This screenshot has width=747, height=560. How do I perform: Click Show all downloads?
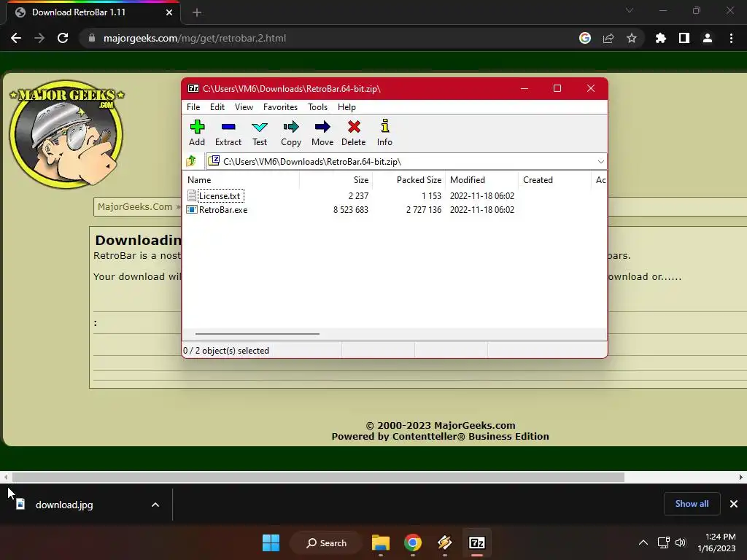692,504
